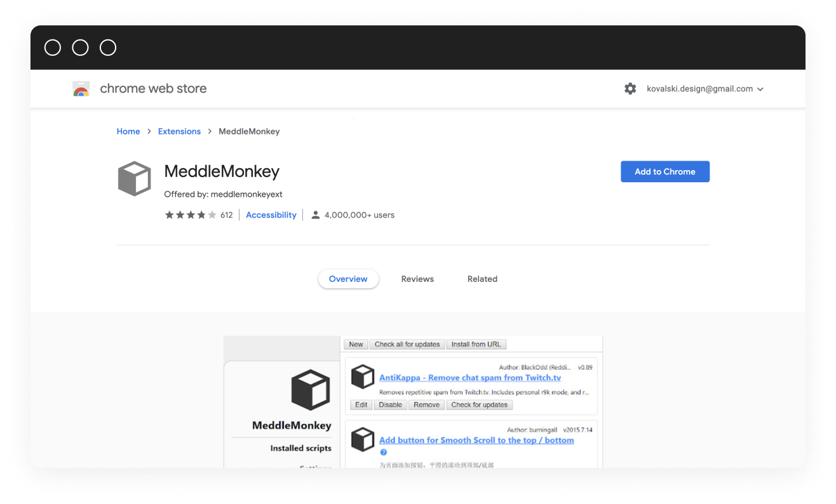Viewport: 836px width, 504px height.
Task: Click the Offered by: meddlemonkeyext text
Action: click(x=223, y=194)
